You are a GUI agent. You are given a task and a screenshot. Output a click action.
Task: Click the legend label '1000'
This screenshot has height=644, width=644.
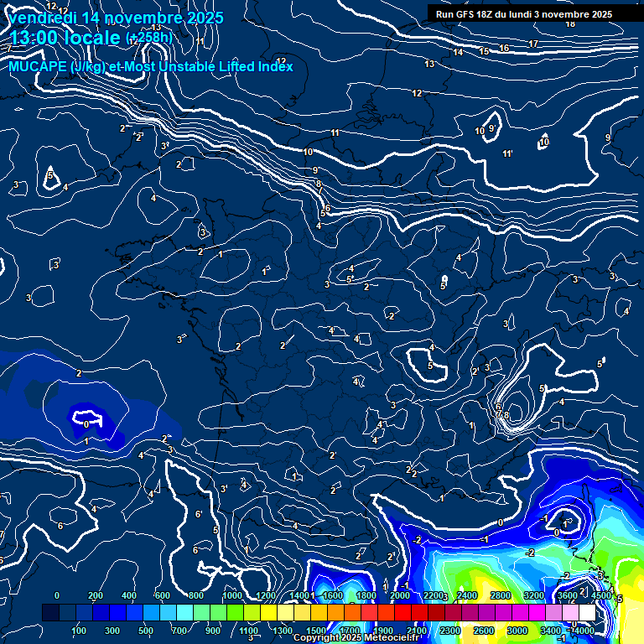[232, 595]
